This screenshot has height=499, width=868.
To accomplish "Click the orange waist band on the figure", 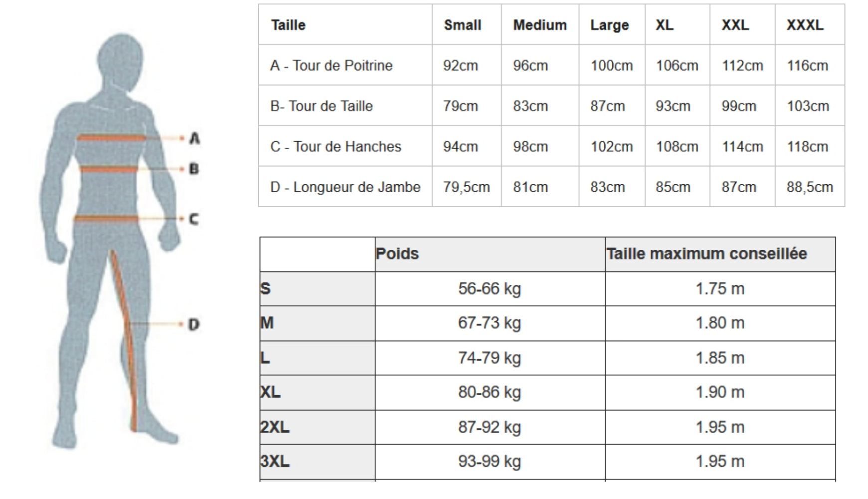I will tap(109, 169).
